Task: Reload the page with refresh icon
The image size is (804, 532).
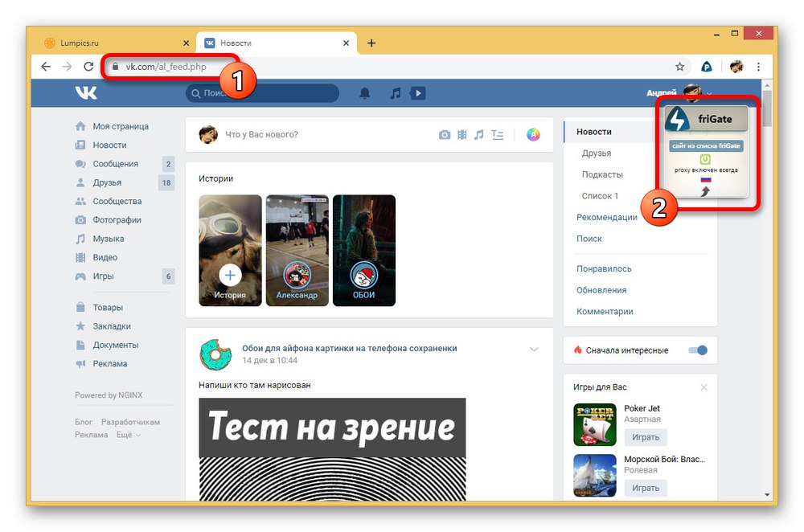Action: [x=88, y=67]
